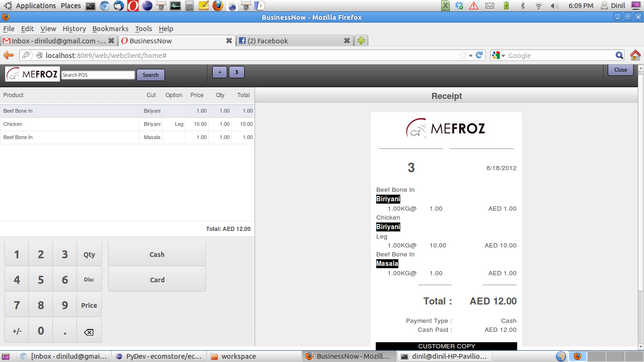644x362 pixels.
Task: Toggle Qty mode on the numpad
Action: point(89,255)
